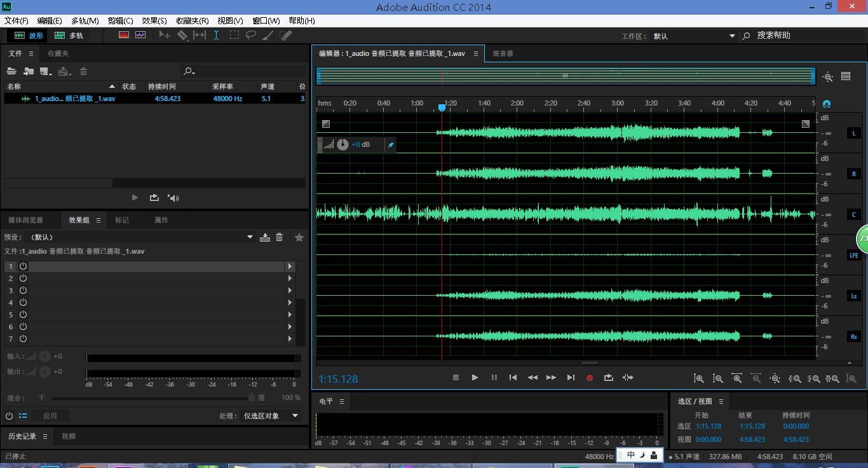Toggle power for effect slot 5
The width and height of the screenshot is (868, 468).
pos(23,315)
